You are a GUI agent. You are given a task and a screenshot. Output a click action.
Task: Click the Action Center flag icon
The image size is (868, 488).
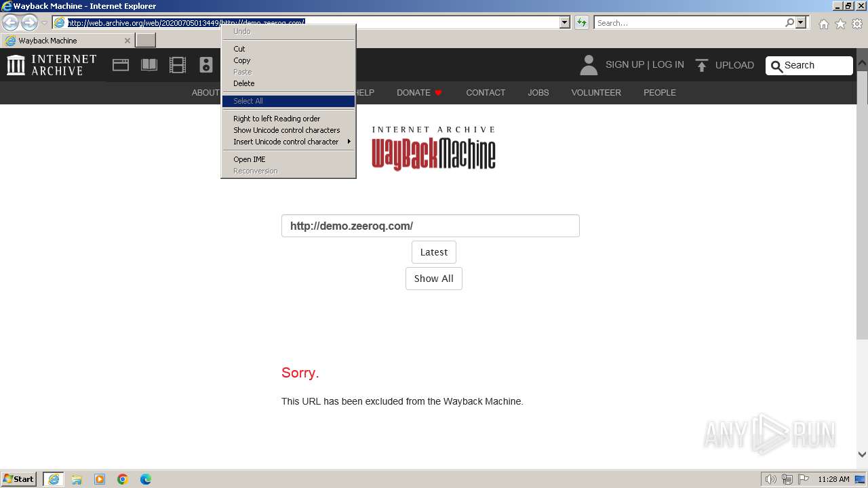coord(804,479)
